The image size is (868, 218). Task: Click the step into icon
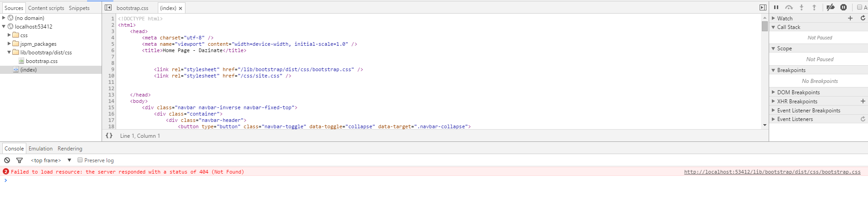point(801,7)
